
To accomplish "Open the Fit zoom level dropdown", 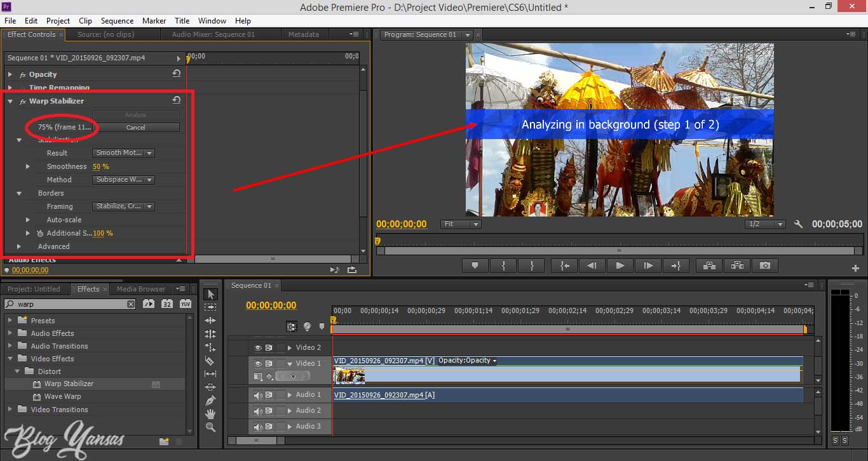I will click(460, 224).
